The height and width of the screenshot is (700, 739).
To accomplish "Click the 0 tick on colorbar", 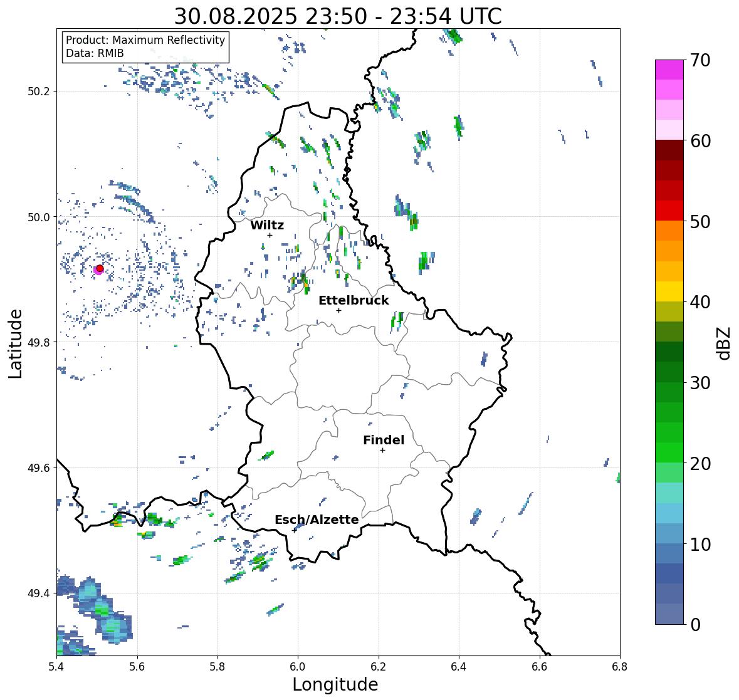I will coord(695,625).
